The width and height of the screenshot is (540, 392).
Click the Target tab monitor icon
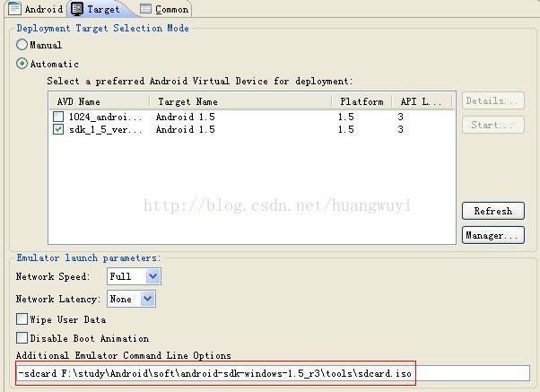click(x=77, y=9)
